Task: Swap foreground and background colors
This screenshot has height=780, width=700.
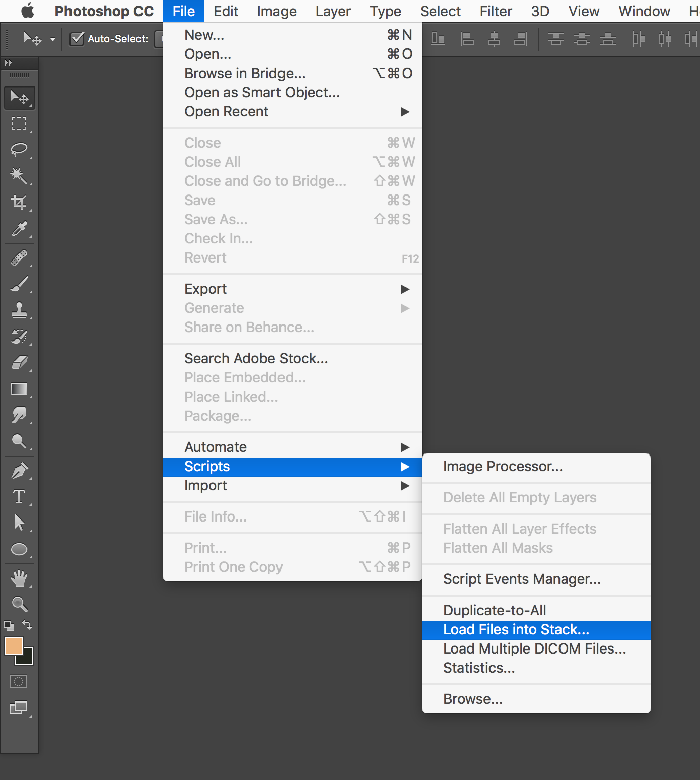Action: [x=28, y=625]
